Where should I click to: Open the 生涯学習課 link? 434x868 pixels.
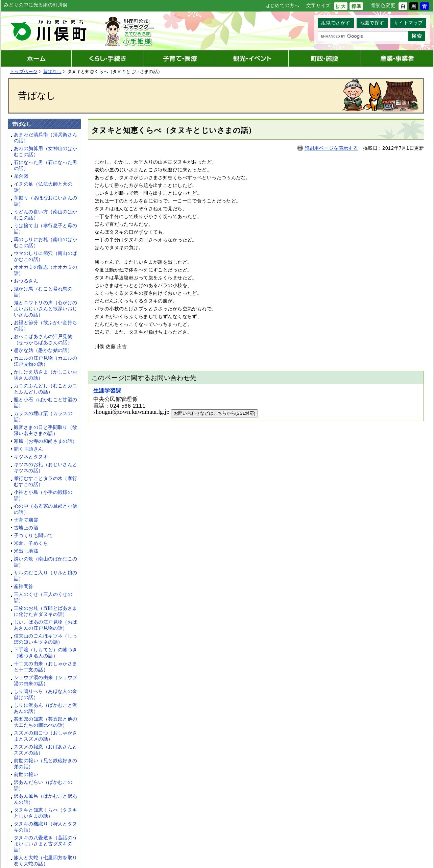(107, 390)
